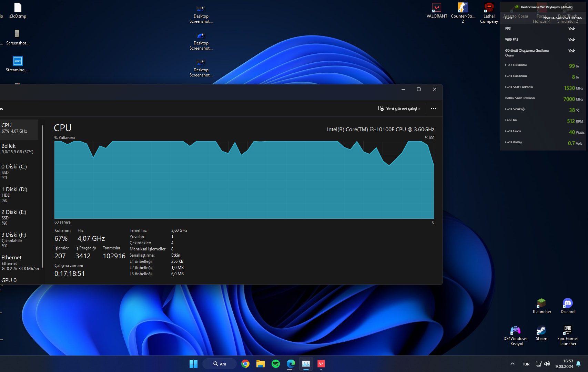The width and height of the screenshot is (588, 372).
Task: Open Google Chrome from the taskbar
Action: tap(245, 364)
